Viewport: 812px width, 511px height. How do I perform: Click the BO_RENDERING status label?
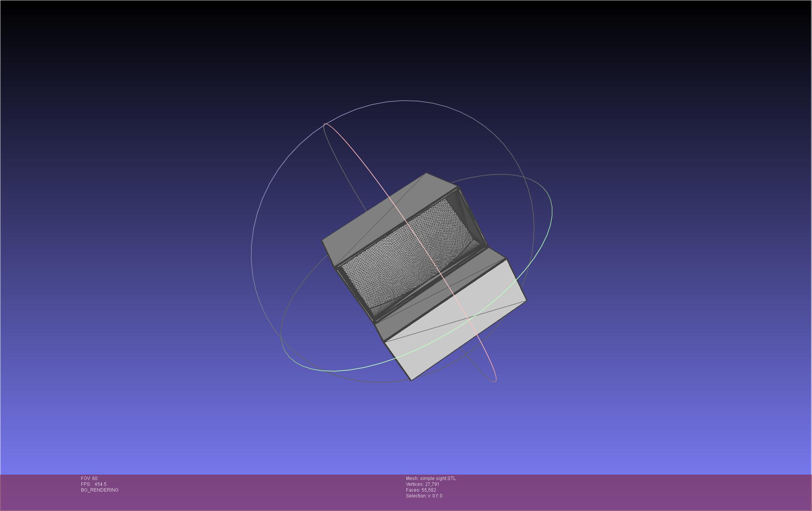(100, 490)
